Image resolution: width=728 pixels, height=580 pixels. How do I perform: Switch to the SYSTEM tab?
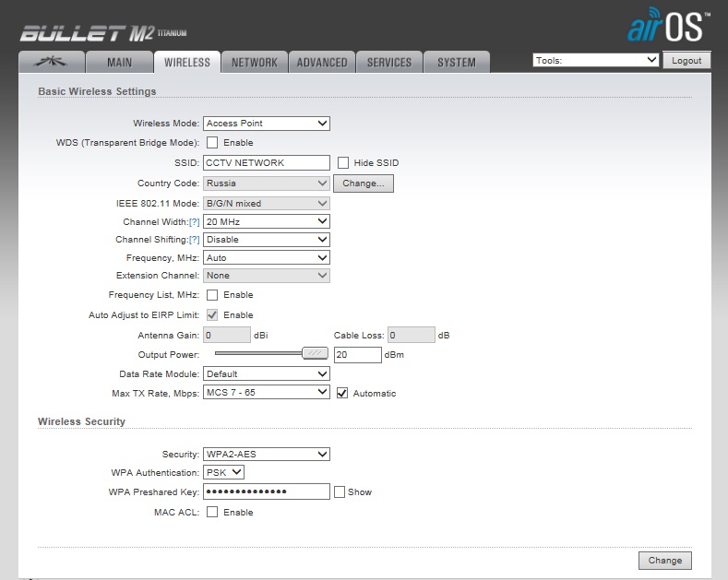(457, 62)
